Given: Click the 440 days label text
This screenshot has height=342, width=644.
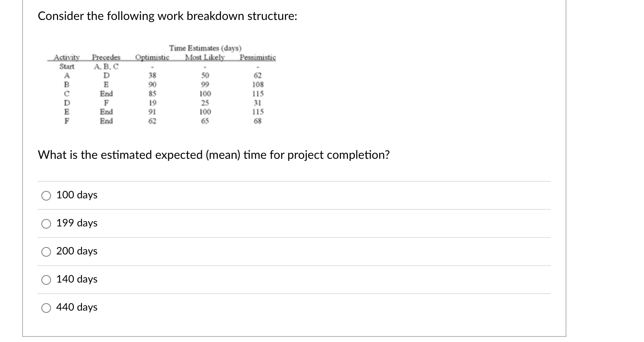Looking at the screenshot, I should (76, 307).
